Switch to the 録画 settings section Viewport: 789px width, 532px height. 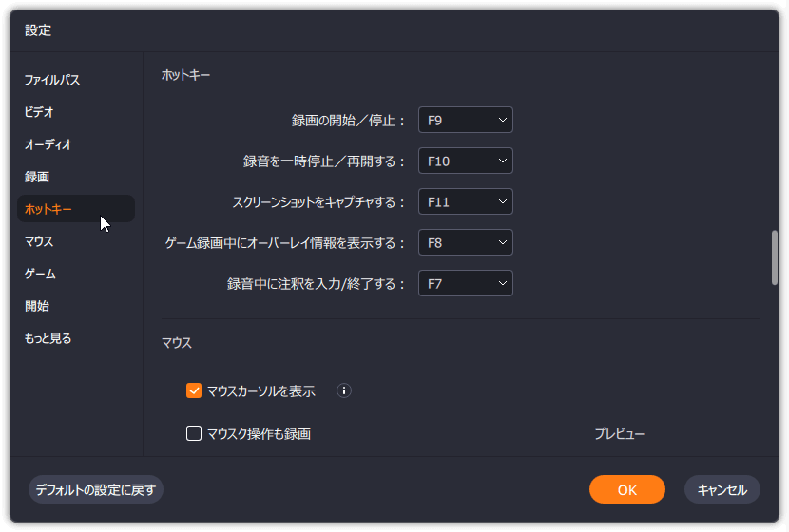[38, 177]
